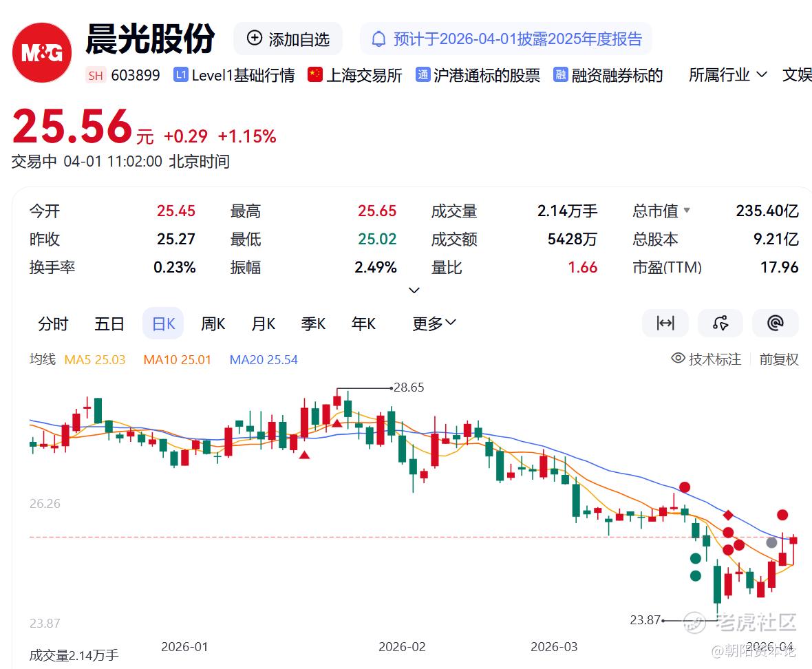Expand more quote data with the chevron
The width and height of the screenshot is (812, 669).
click(x=414, y=290)
